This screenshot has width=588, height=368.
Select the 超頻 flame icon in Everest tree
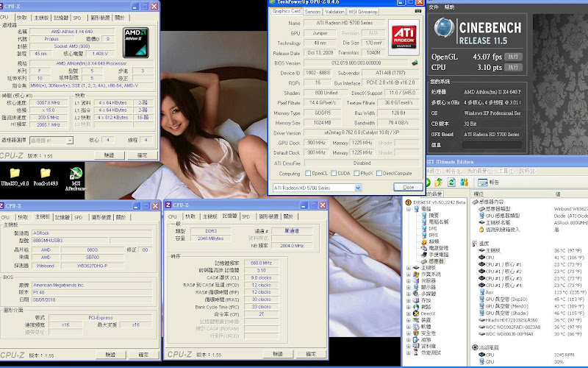pyautogui.click(x=424, y=241)
